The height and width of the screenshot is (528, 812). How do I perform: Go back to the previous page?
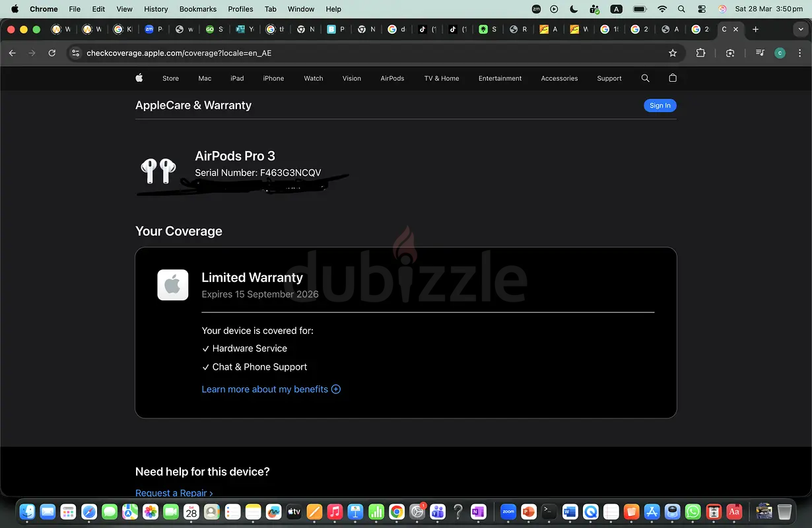coord(12,53)
